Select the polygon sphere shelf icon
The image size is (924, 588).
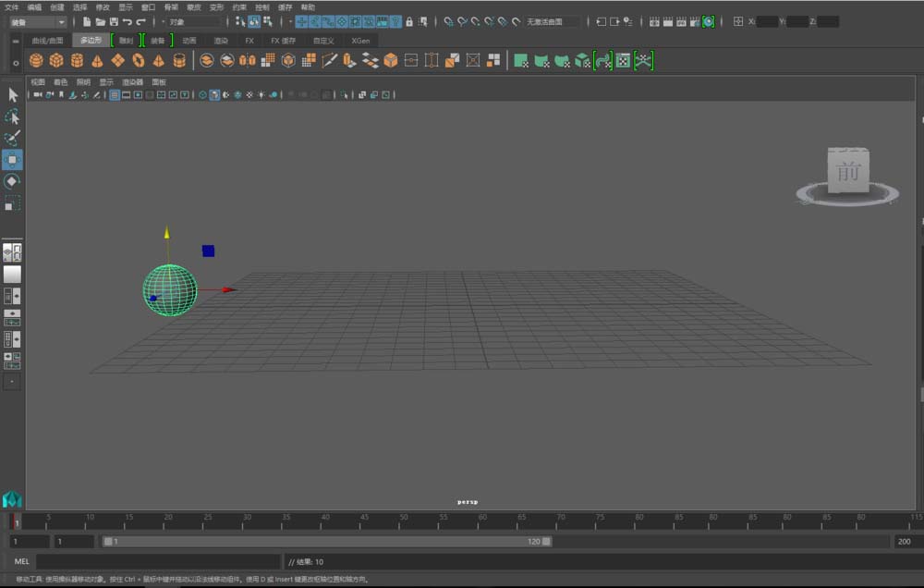[x=36, y=61]
